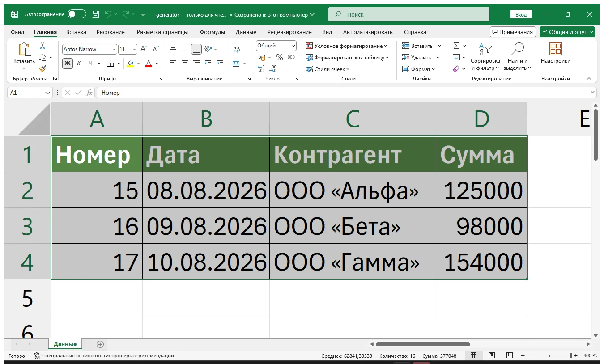Viewport: 604px width, 364px height.
Task: Switch to the Вставка ribbon tab
Action: coord(76,32)
